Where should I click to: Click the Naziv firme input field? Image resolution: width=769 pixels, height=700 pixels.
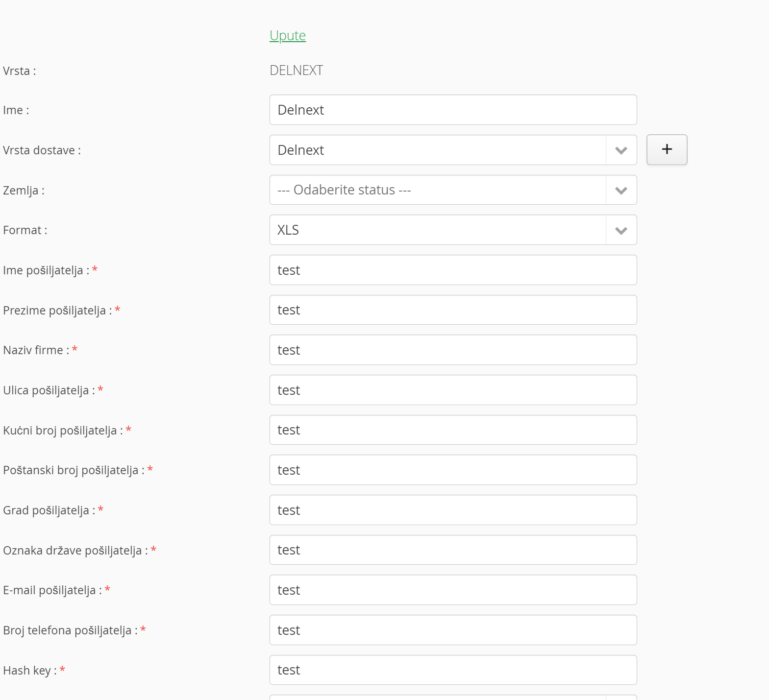pos(453,350)
